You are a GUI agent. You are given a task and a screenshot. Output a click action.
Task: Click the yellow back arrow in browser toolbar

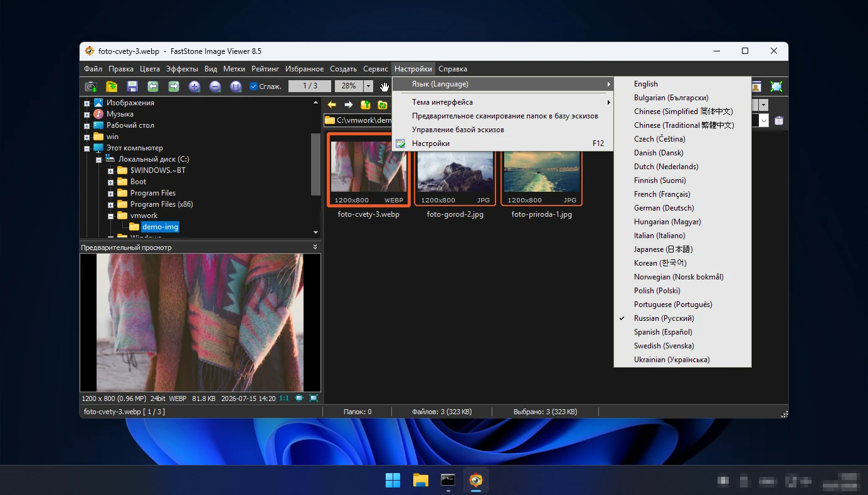click(x=332, y=105)
